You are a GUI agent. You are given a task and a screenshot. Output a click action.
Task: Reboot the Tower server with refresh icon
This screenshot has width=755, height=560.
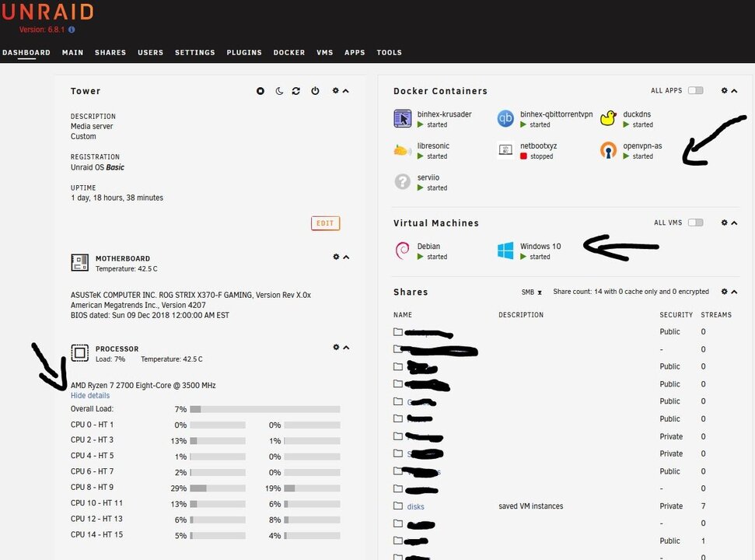point(296,91)
